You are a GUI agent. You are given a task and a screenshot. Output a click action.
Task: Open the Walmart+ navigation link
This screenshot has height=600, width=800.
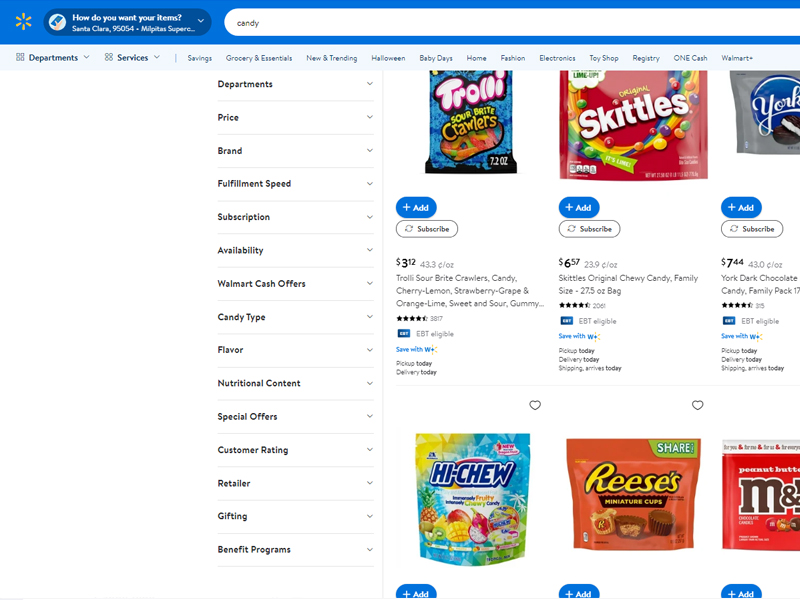(x=737, y=58)
